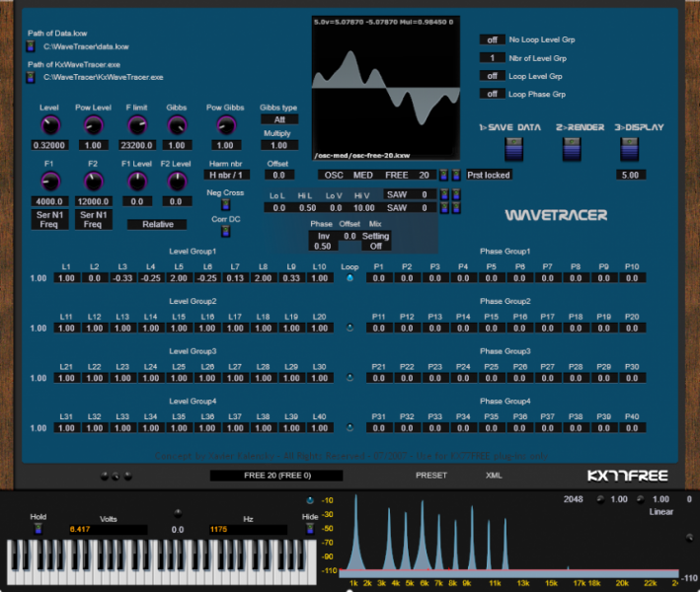Click the Volts 6.417 readout

point(108,530)
